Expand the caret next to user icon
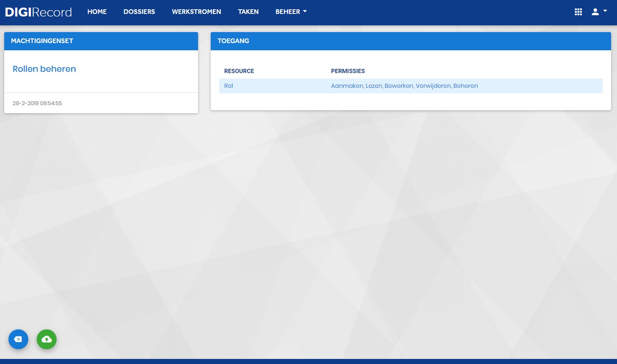 coord(605,11)
